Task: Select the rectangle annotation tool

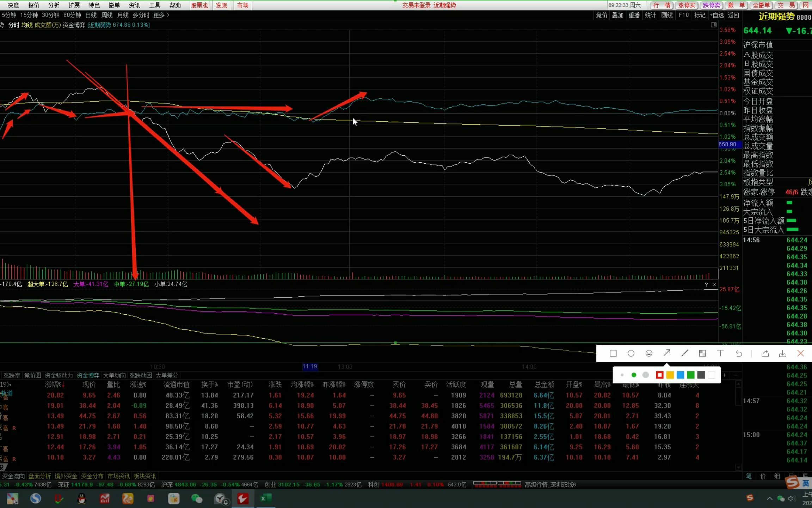Action: tap(613, 353)
